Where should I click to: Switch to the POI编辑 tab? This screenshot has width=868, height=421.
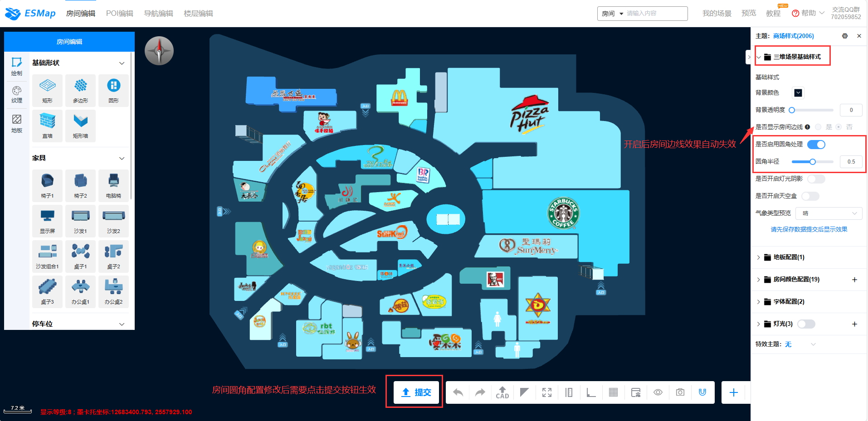tap(120, 14)
